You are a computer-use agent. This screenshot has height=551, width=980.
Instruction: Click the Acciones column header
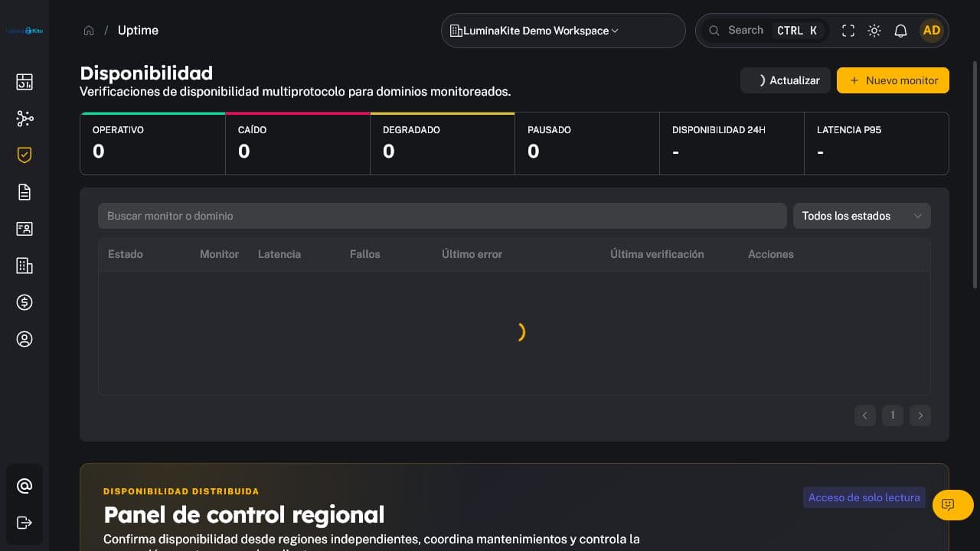[771, 254]
